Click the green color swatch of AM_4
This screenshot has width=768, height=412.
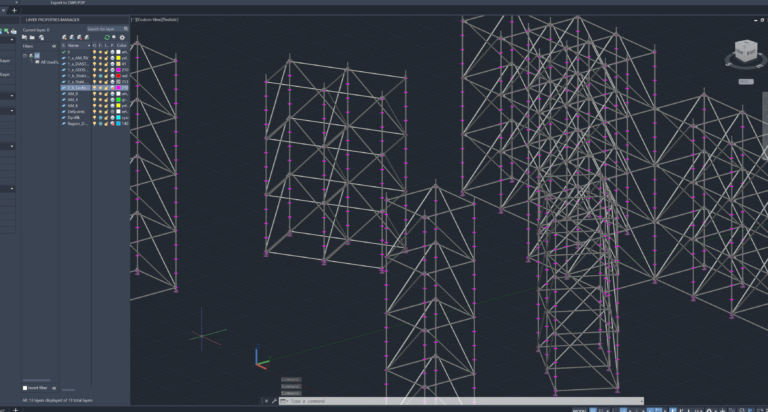(x=118, y=100)
